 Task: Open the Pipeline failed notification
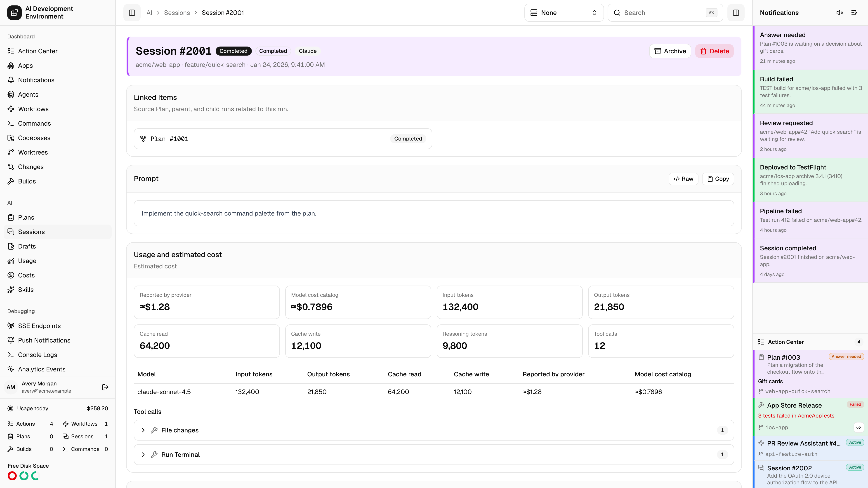[x=810, y=220]
